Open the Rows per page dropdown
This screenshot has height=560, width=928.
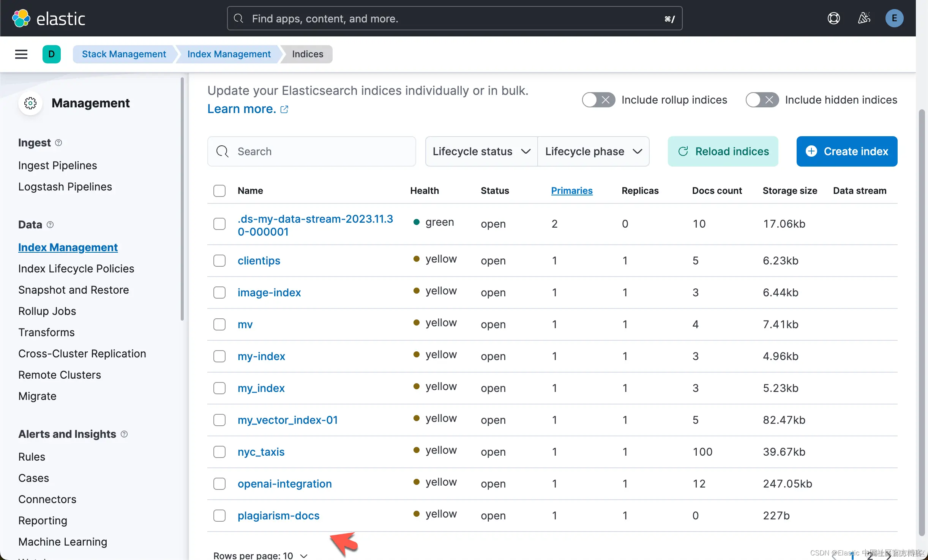(x=260, y=555)
